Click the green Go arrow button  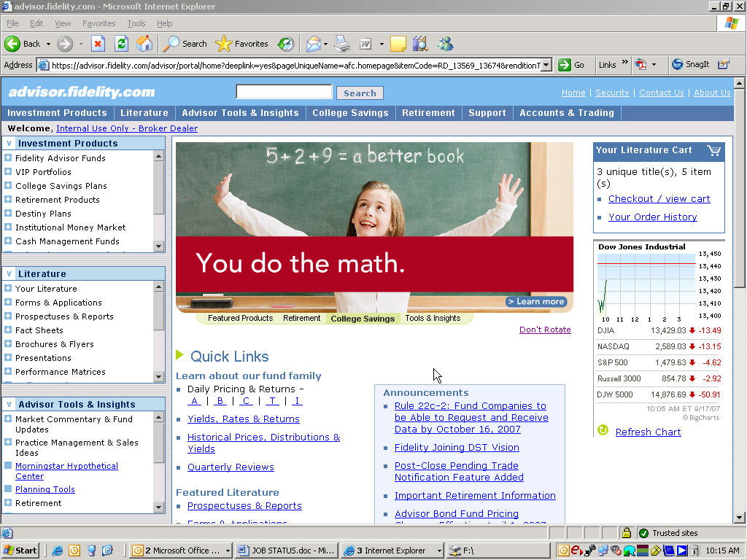click(565, 65)
